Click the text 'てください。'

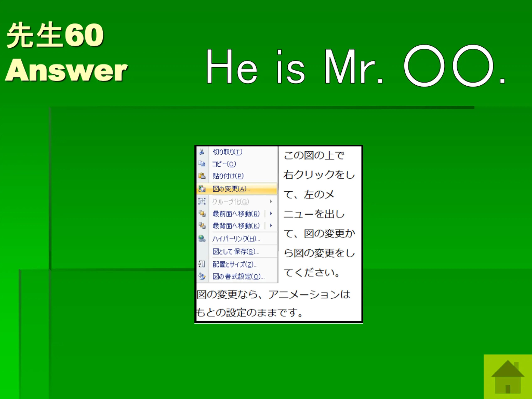[312, 272]
